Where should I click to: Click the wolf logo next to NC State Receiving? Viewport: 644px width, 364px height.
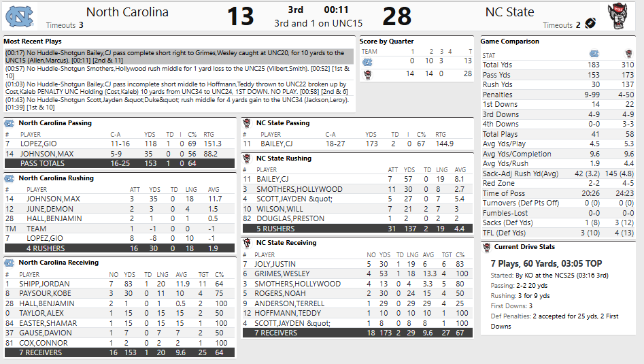click(x=247, y=243)
